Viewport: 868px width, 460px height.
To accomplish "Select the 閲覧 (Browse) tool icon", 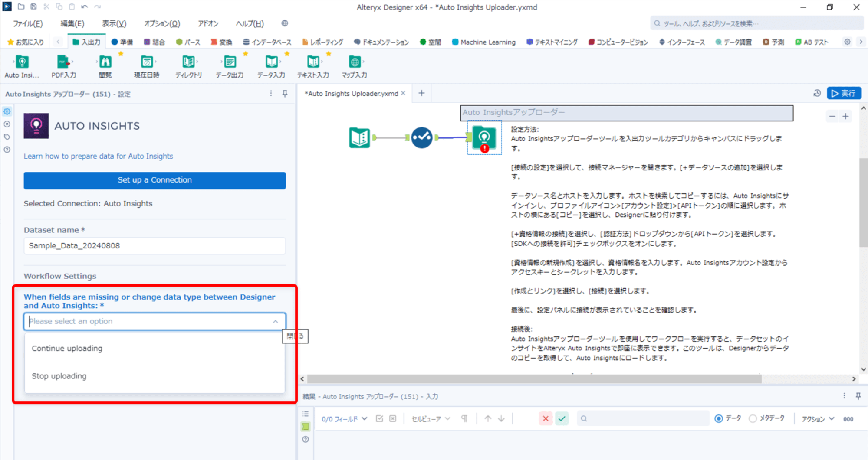I will [x=105, y=62].
